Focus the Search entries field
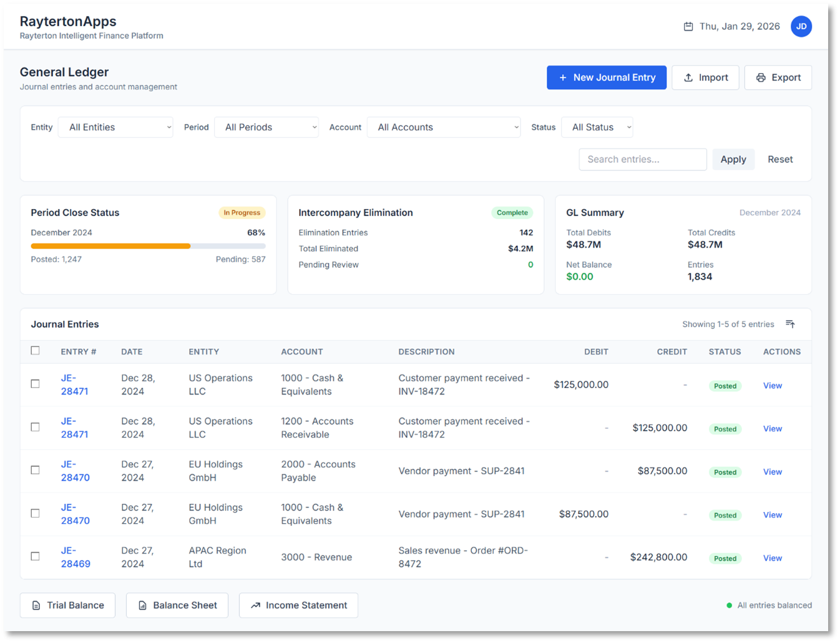840x643 pixels. tap(642, 159)
